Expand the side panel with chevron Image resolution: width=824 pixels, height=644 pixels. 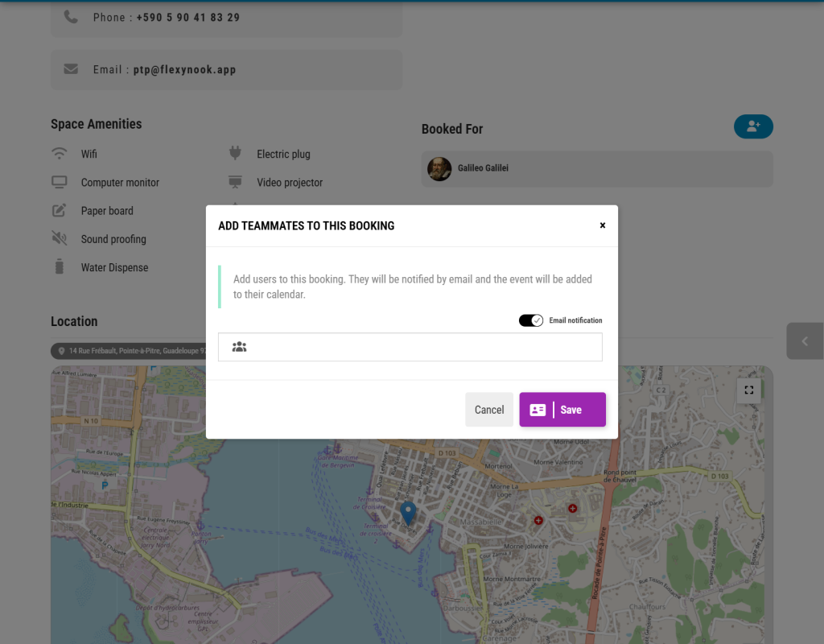pos(805,341)
